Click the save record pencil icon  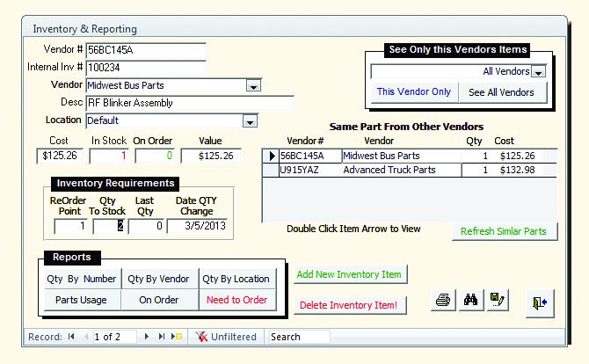pos(498,300)
